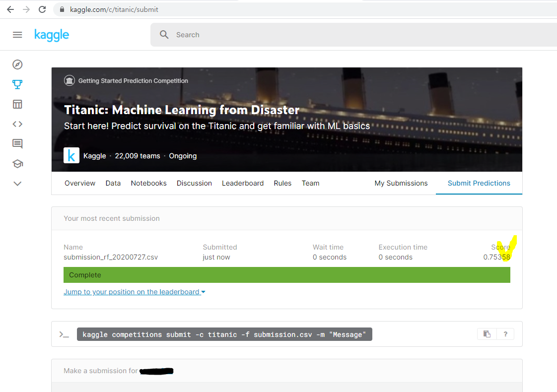Expand the leaderboard jump dropdown caret
This screenshot has height=392, width=557.
pos(203,292)
